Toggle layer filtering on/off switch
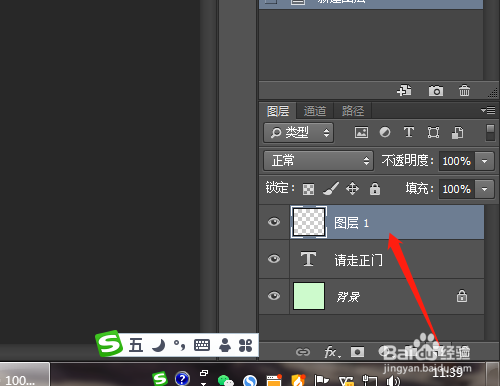Image resolution: width=500 pixels, height=386 pixels. point(490,133)
